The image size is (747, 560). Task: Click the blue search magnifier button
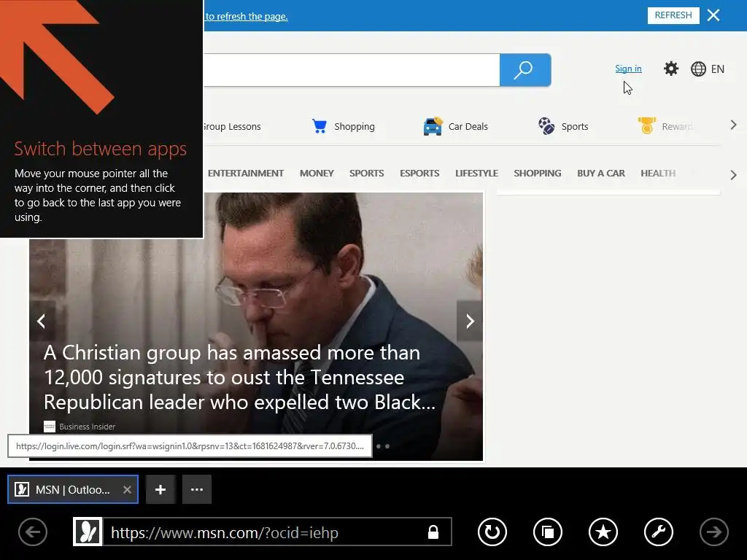click(525, 70)
